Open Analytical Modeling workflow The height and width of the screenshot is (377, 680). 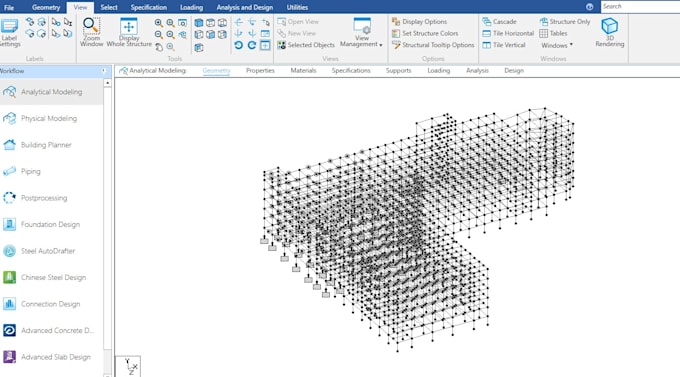(x=52, y=92)
